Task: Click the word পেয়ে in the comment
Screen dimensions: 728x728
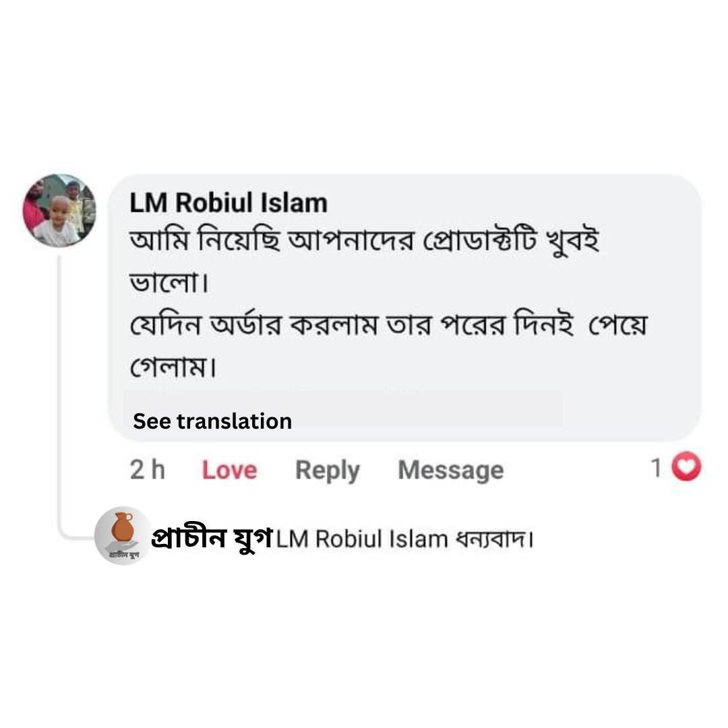Action: click(x=617, y=326)
